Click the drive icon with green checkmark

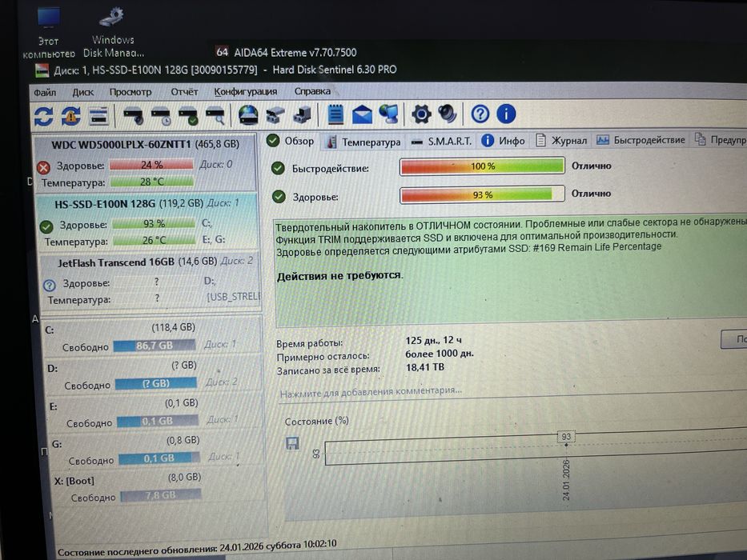tap(187, 116)
